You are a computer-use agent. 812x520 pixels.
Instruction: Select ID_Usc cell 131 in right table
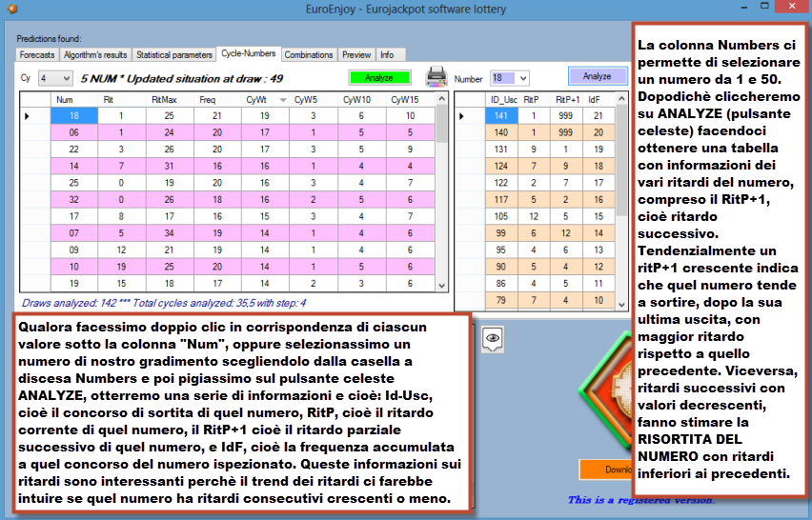point(501,149)
